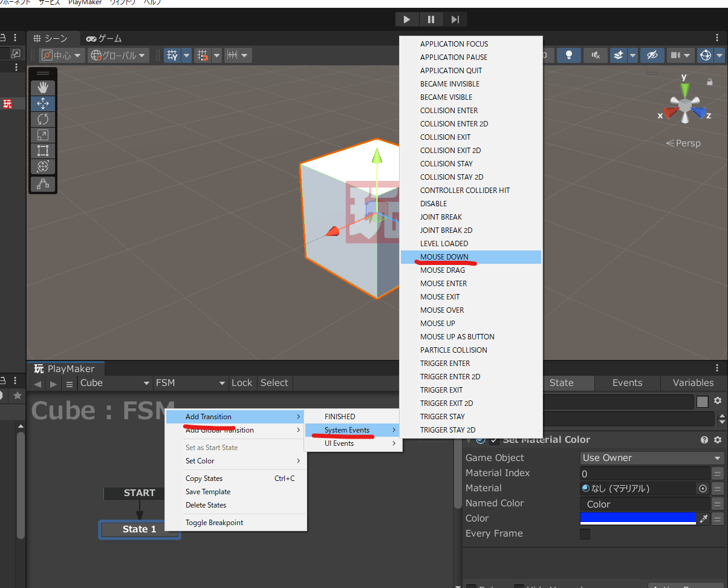Click Add Transition menu item
Image resolution: width=728 pixels, height=588 pixels.
pyautogui.click(x=235, y=417)
